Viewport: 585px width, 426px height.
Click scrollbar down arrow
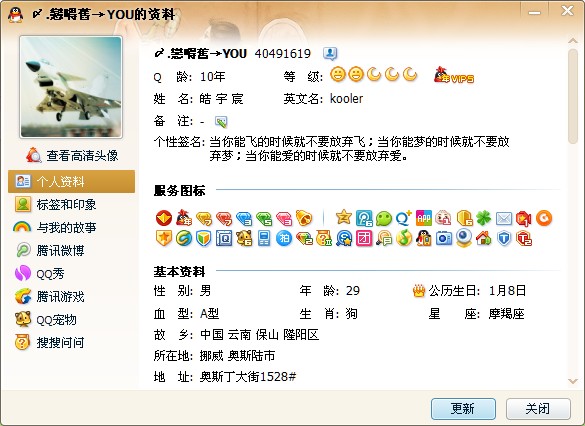572,381
